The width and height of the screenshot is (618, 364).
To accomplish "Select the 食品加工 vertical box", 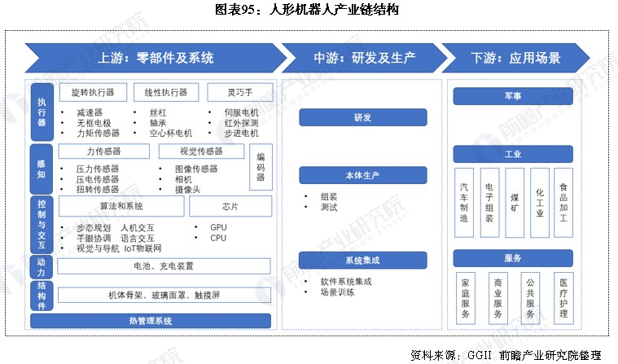I will coord(563,203).
